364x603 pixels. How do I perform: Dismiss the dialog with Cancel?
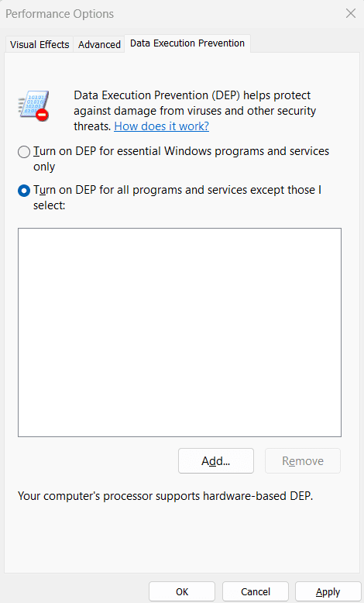(x=256, y=591)
